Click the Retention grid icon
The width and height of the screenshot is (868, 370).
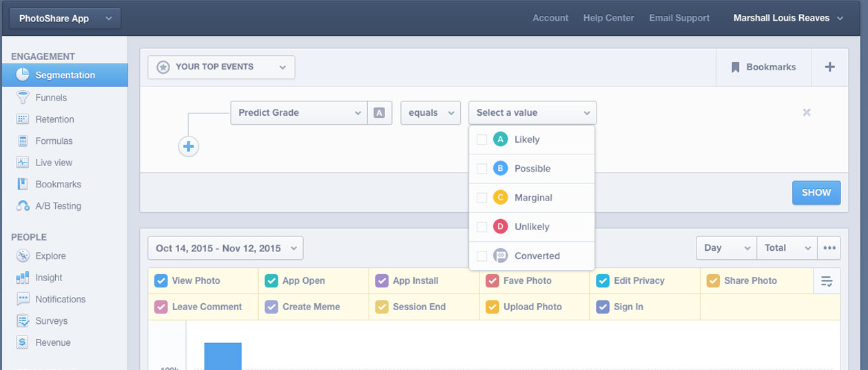[23, 119]
